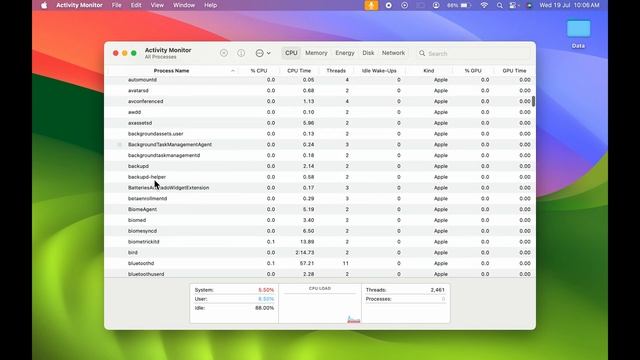Select the bird process row
Viewport: 640px width, 360px height.
(x=320, y=253)
